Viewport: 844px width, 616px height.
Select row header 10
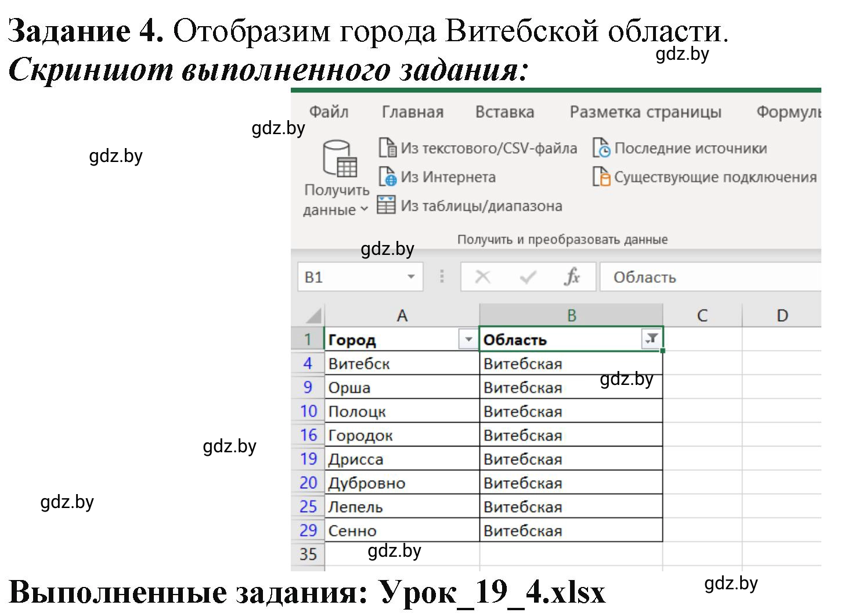pos(308,411)
